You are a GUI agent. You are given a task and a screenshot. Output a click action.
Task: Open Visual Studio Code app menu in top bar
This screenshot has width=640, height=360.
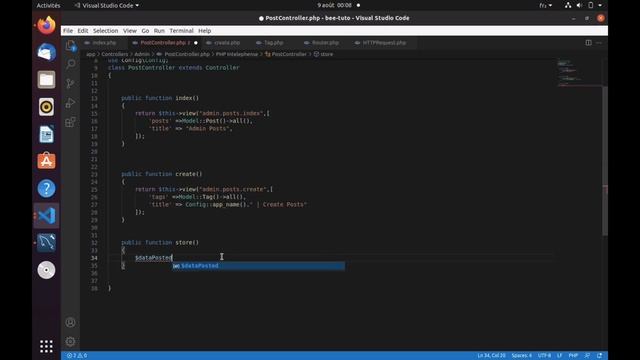coord(107,5)
